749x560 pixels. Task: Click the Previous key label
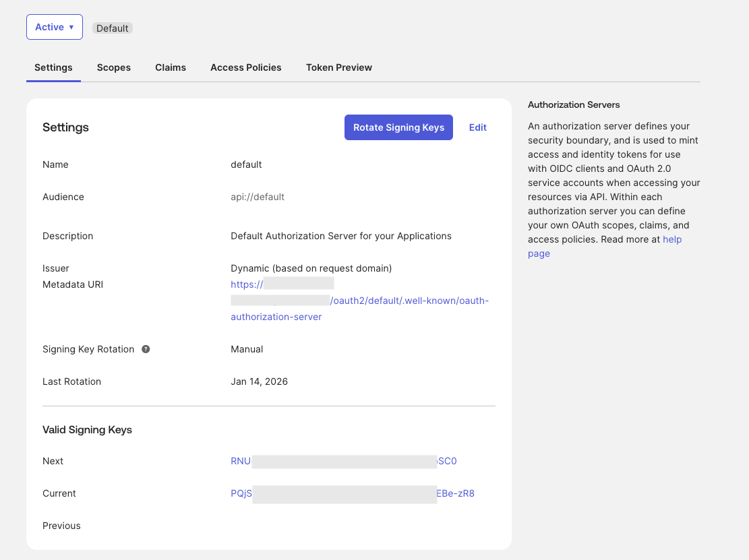61,526
